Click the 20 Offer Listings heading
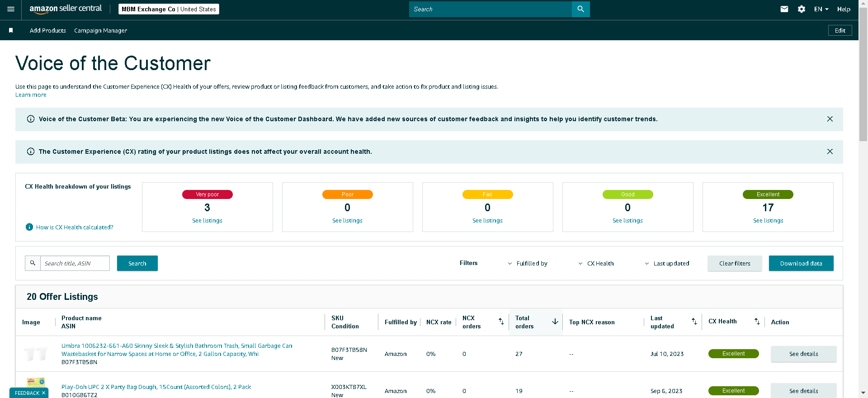868x398 pixels. pyautogui.click(x=62, y=297)
